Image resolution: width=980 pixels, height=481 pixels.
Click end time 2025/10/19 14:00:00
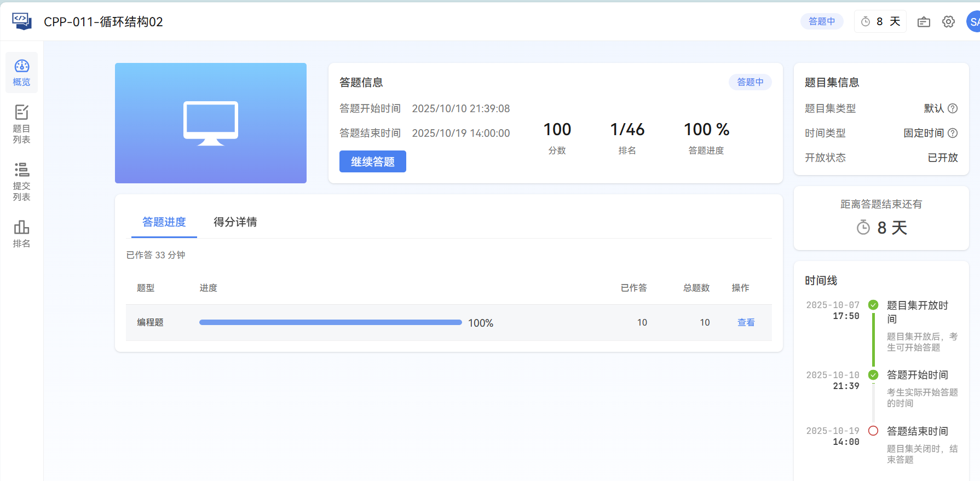tap(461, 133)
